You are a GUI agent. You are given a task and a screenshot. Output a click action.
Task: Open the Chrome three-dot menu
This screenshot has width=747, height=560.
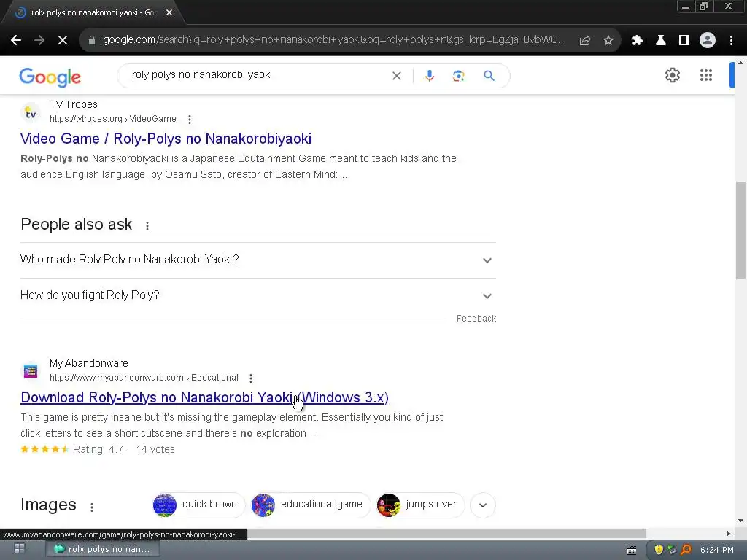(x=731, y=41)
